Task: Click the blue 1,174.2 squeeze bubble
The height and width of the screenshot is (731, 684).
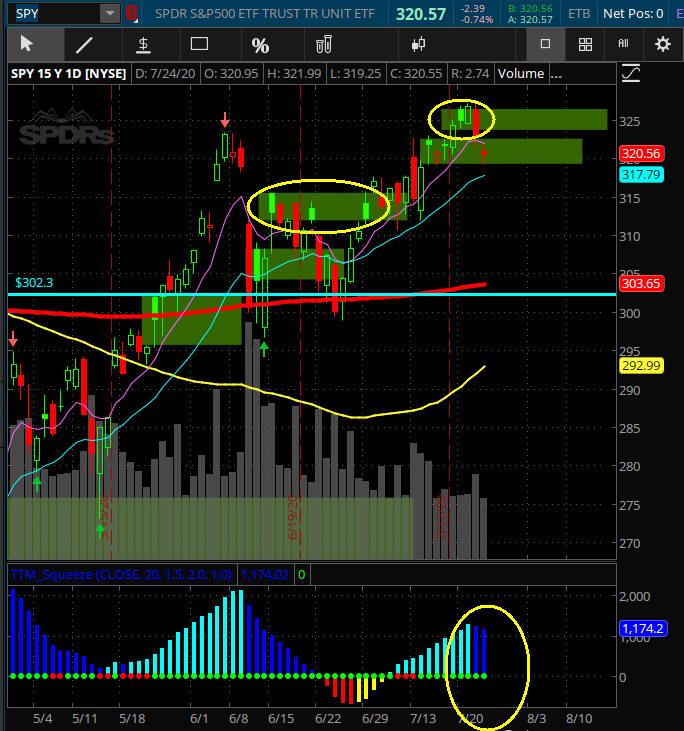Action: (643, 628)
